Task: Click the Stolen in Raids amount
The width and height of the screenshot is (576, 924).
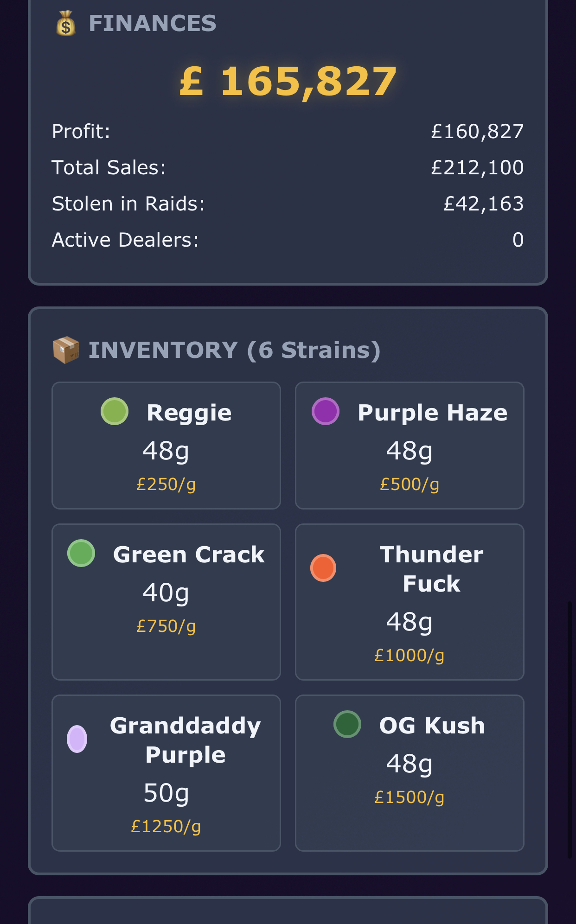Action: click(483, 204)
